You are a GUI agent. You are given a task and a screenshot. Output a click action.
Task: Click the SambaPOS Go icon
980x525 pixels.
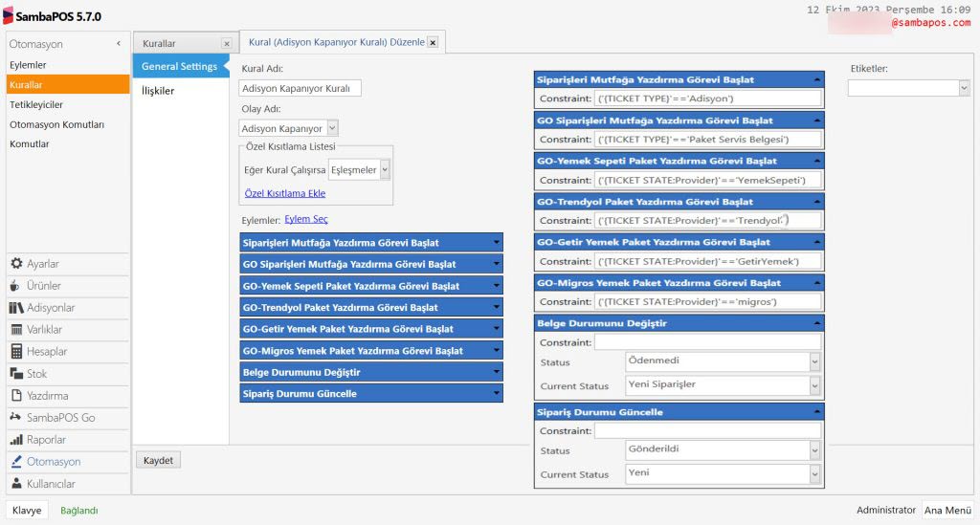(15, 417)
